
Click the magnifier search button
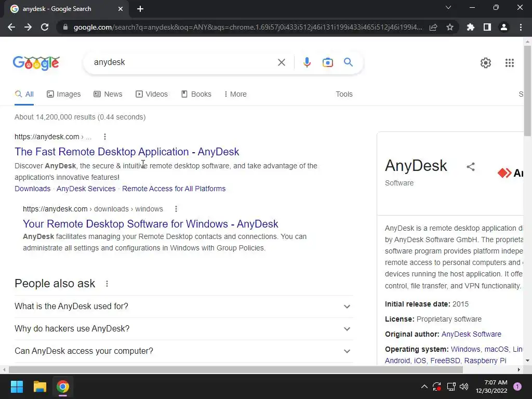pyautogui.click(x=348, y=62)
